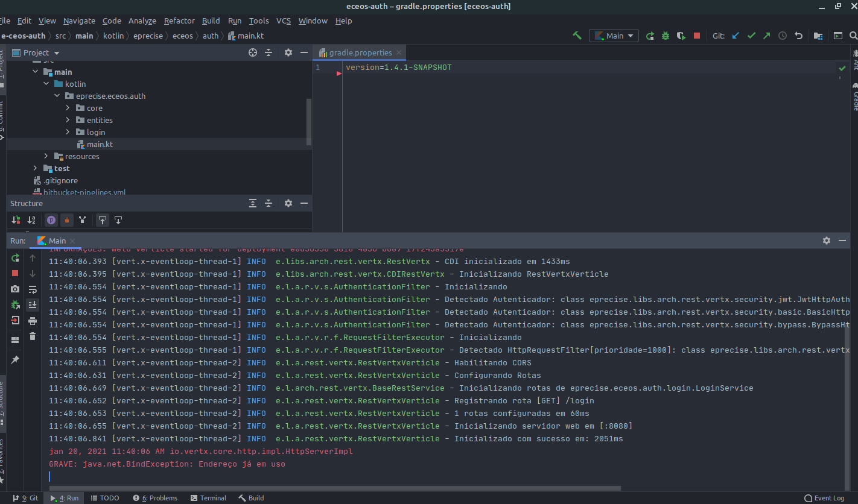Collapse all in the Project panel header
Image resolution: width=858 pixels, height=504 pixels.
pyautogui.click(x=269, y=52)
